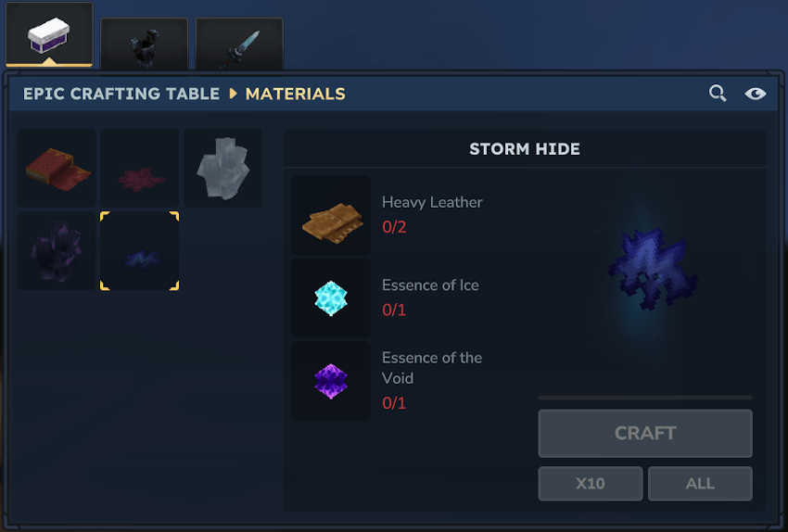The width and height of the screenshot is (788, 532).
Task: Select the dark purple crystal material
Action: coord(57,250)
